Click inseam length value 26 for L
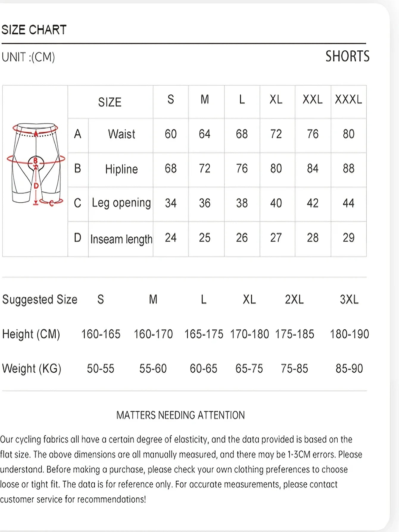Image resolution: width=399 pixels, height=532 pixels. click(242, 238)
